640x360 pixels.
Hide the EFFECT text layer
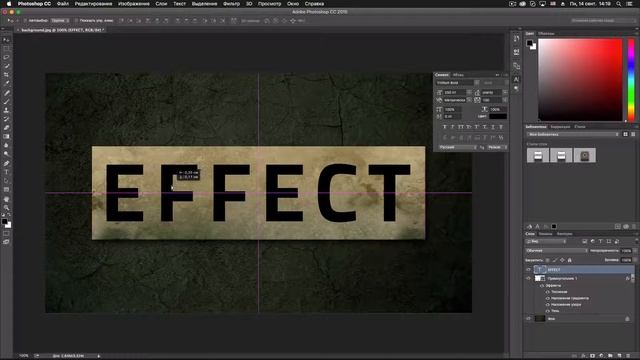529,269
